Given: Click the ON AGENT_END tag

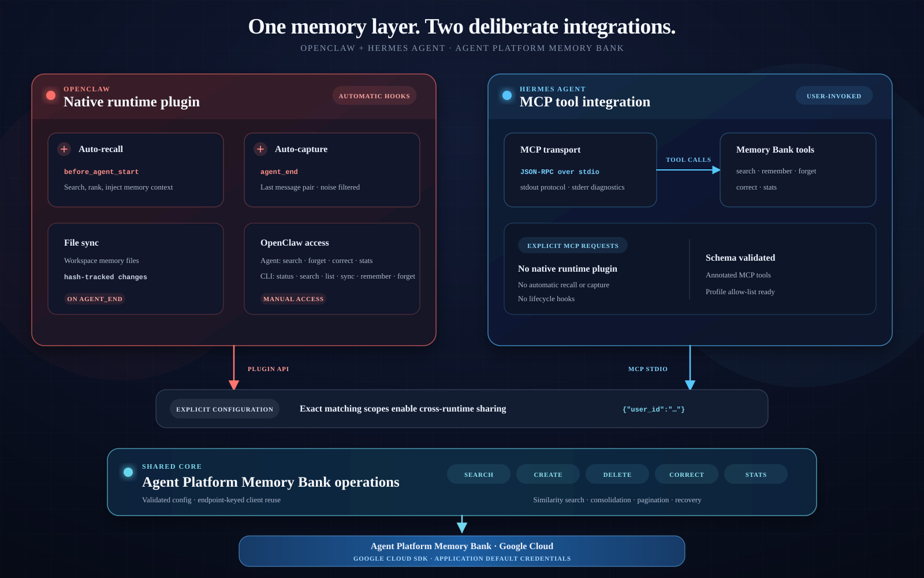Looking at the screenshot, I should (x=95, y=299).
